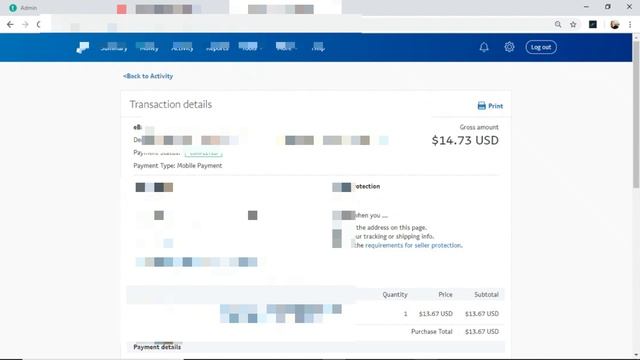Viewport: 640px width, 360px height.
Task: Open the Reports menu item
Action: click(x=218, y=48)
